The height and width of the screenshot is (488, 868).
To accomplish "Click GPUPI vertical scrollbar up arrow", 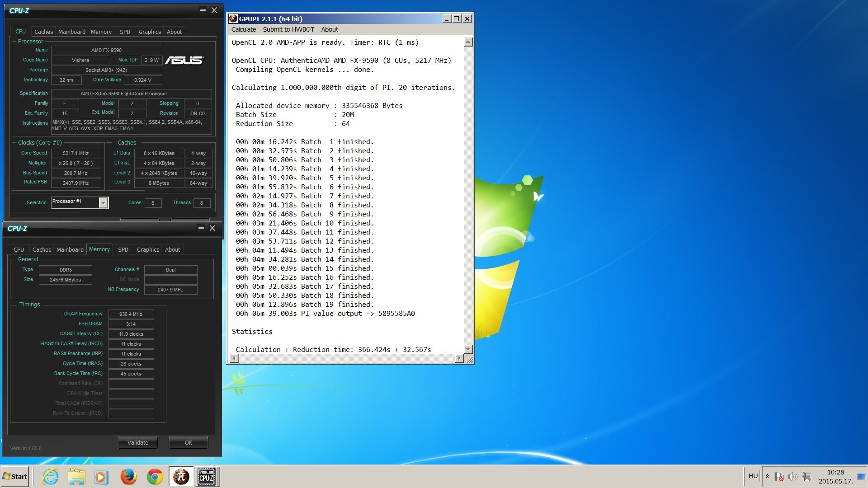I will point(468,42).
